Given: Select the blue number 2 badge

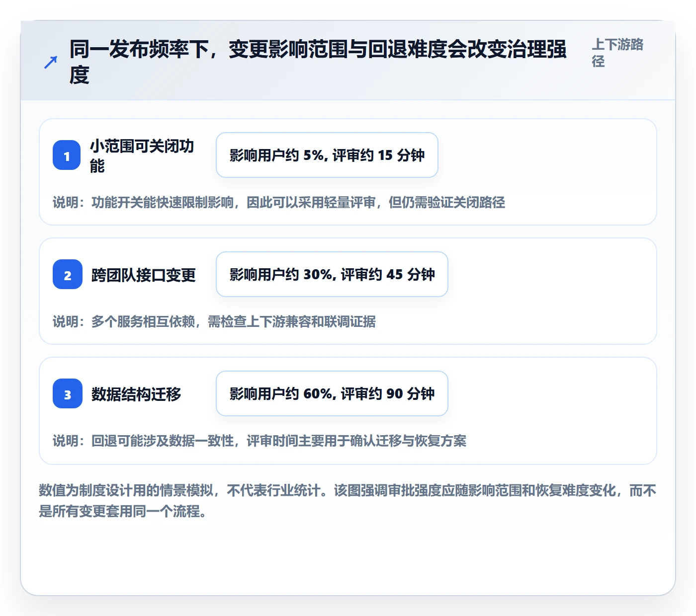Looking at the screenshot, I should [68, 274].
